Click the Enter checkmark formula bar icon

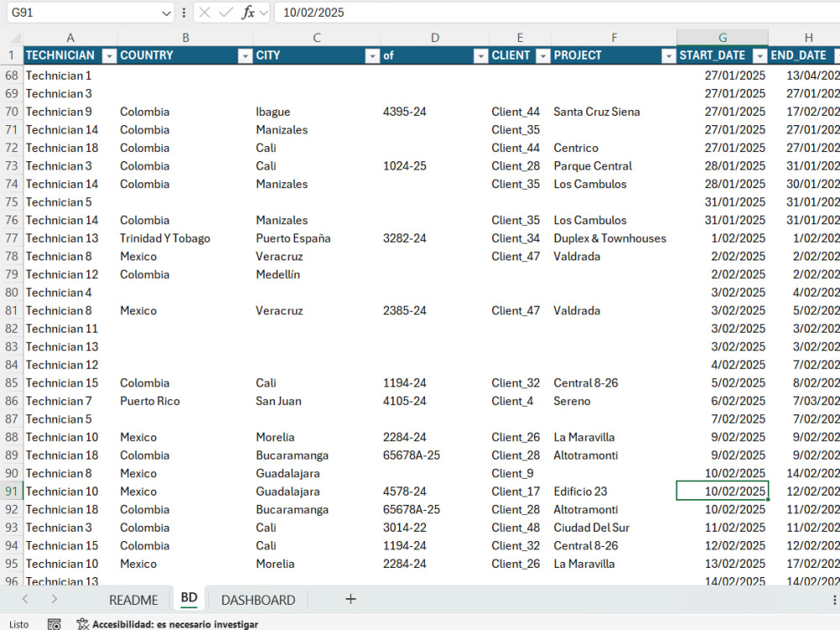pos(226,13)
